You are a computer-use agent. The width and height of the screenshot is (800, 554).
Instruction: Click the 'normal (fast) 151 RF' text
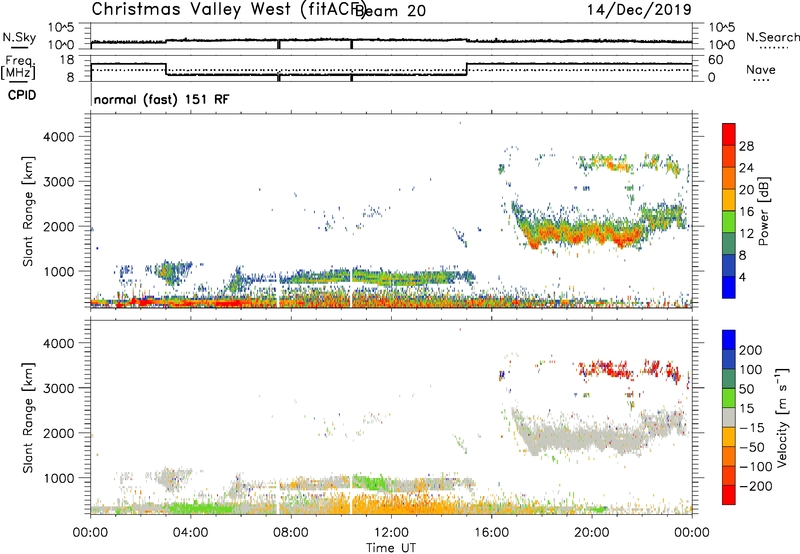[x=162, y=99]
